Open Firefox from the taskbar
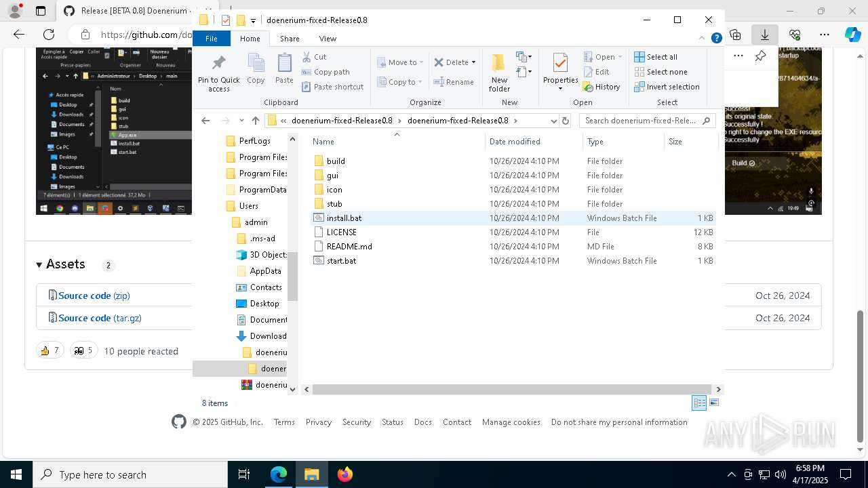Image resolution: width=868 pixels, height=488 pixels. (345, 474)
